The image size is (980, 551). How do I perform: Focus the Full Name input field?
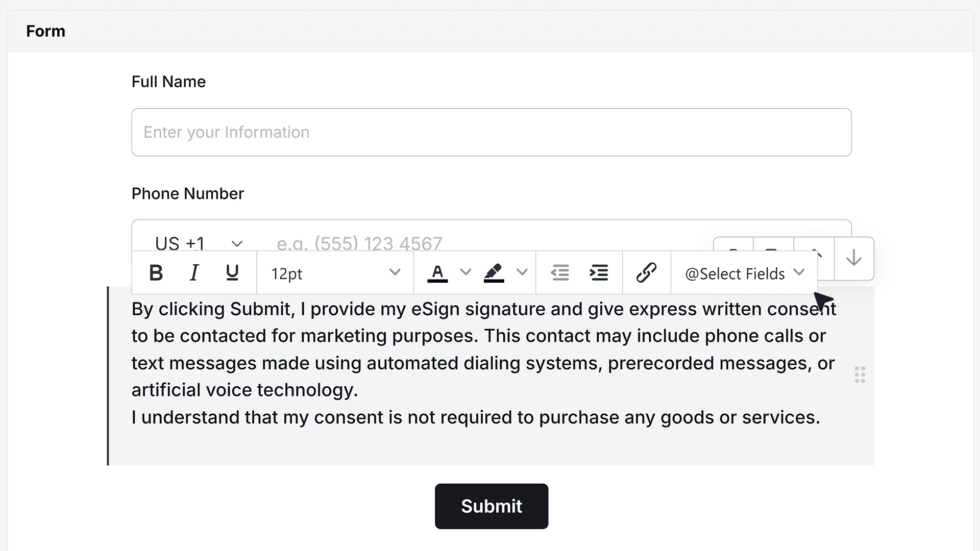click(x=492, y=132)
